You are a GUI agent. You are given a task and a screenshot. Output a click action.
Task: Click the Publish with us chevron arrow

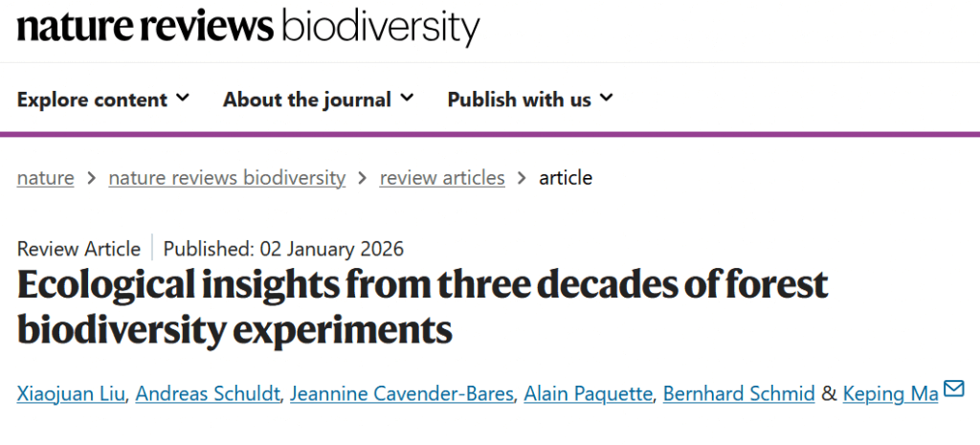[x=607, y=98]
